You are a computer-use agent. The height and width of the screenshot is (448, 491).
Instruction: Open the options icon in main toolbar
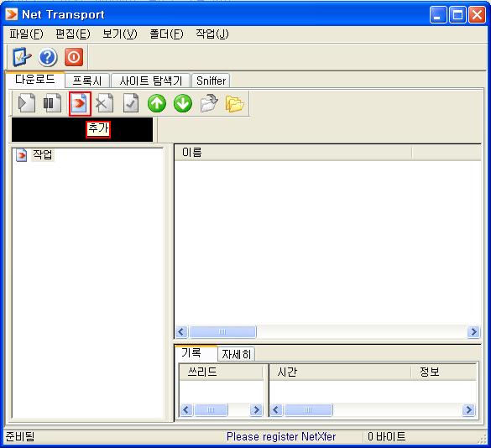click(x=22, y=57)
